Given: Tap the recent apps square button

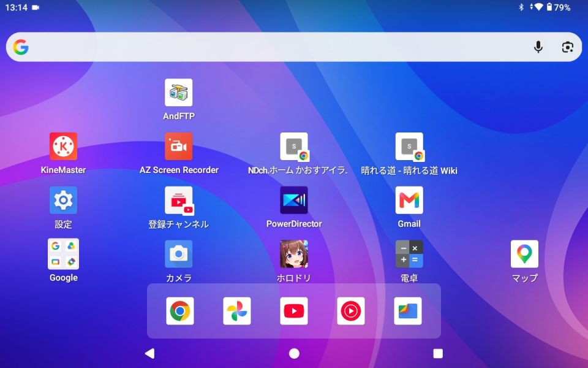Looking at the screenshot, I should coord(438,353).
